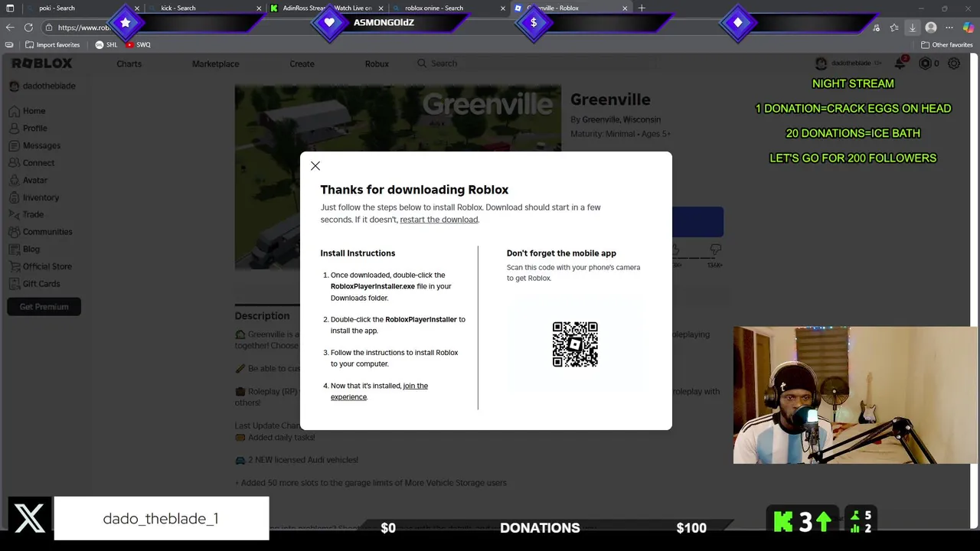
Task: Open Official Store in the Roblox sidebar
Action: click(x=40, y=266)
